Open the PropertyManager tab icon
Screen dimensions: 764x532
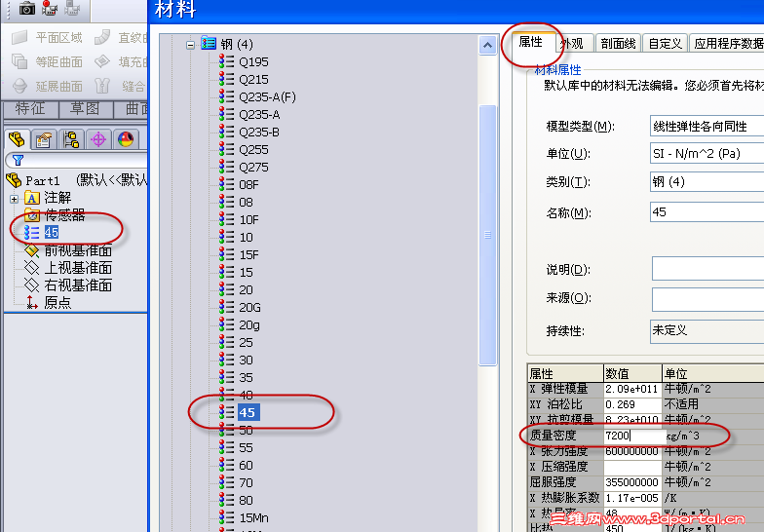[x=44, y=140]
